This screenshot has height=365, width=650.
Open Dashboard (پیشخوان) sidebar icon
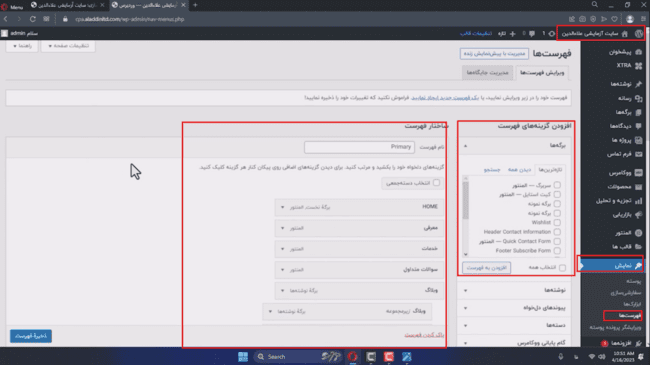point(638,52)
